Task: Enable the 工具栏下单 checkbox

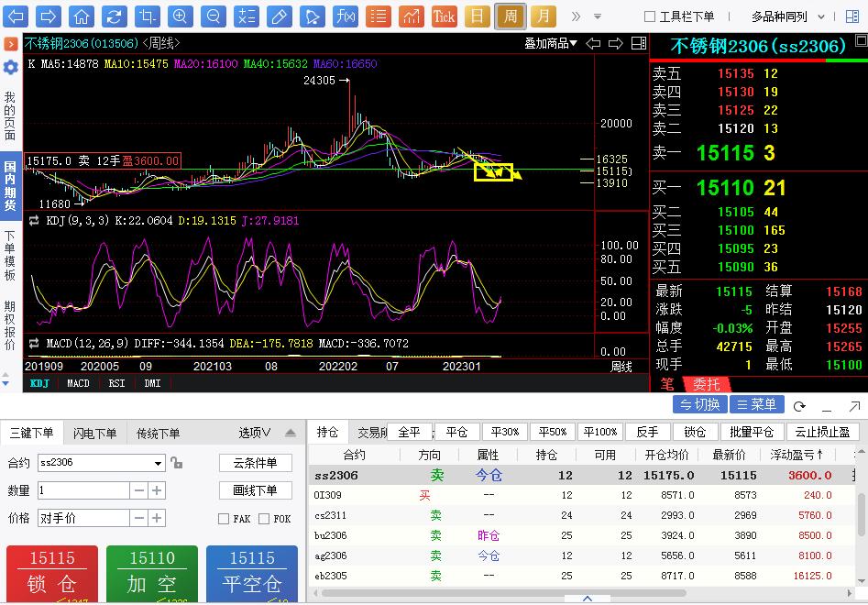Action: point(650,16)
